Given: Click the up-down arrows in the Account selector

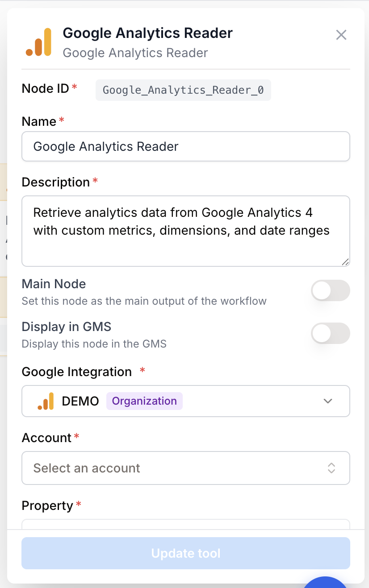Looking at the screenshot, I should 331,468.
